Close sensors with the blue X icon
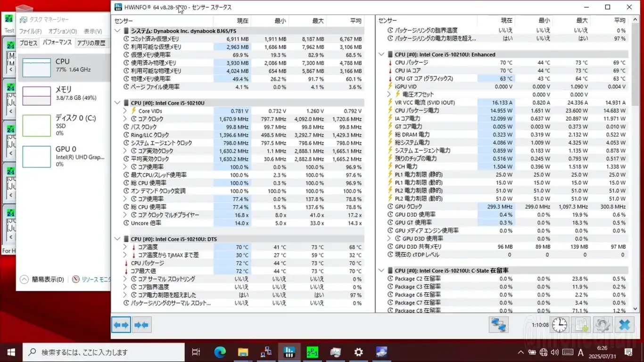Viewport: 644px width, 362px height. [624, 325]
